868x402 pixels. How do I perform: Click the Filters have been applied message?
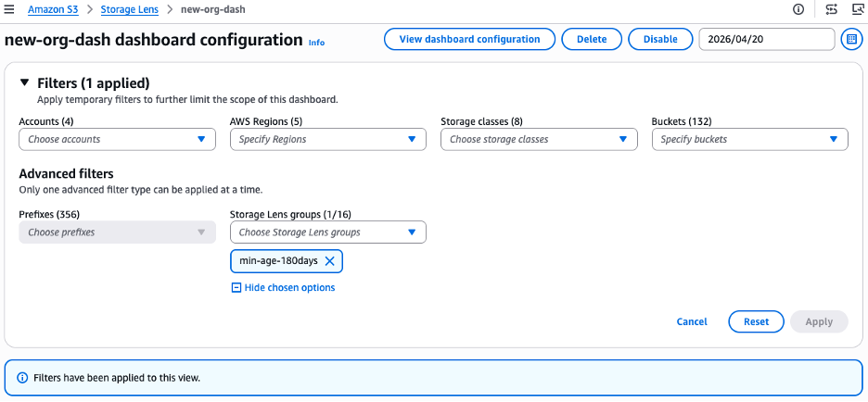117,378
